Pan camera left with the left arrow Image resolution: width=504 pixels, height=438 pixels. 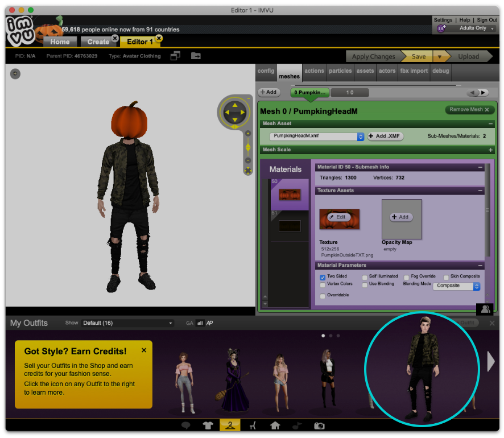pyautogui.click(x=227, y=113)
